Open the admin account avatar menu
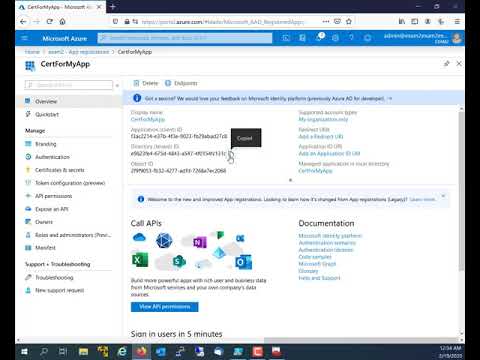Viewport: 480px width, 360px height. 457,38
